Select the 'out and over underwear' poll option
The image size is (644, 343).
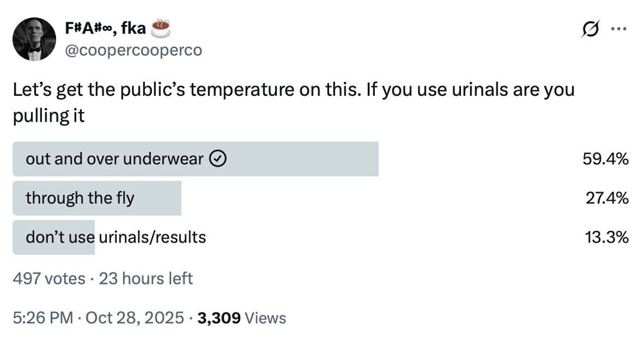pyautogui.click(x=115, y=159)
